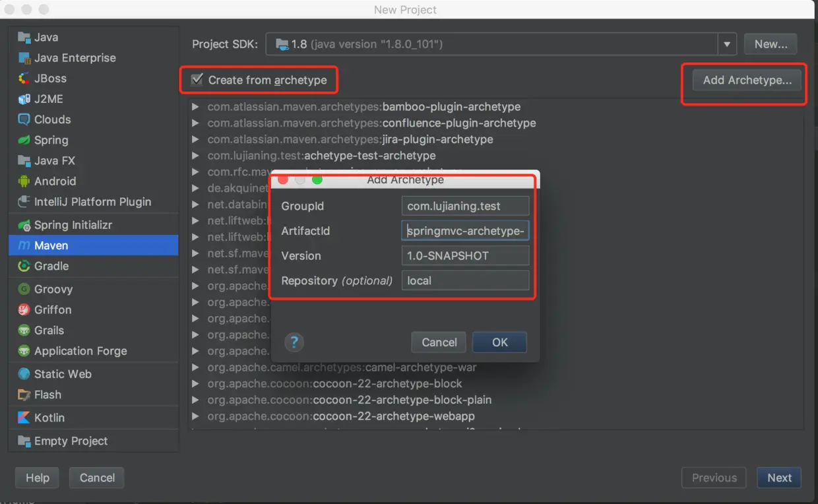818x504 pixels.
Task: Open the Project SDK dropdown
Action: coord(727,44)
